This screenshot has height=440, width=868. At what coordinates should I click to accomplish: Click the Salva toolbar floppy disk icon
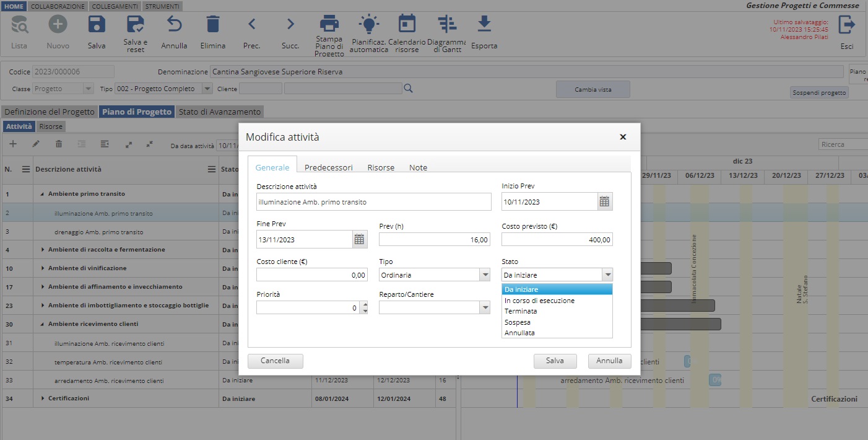(x=97, y=25)
